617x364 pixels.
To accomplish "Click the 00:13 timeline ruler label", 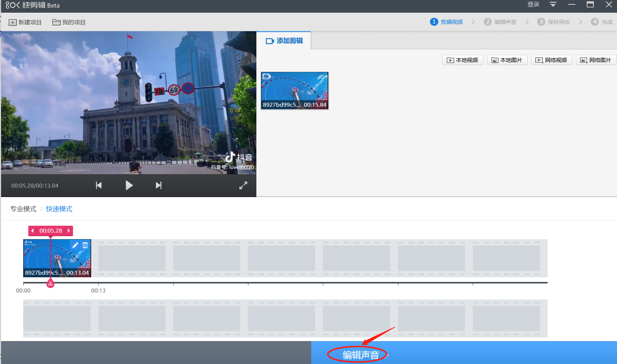I will click(98, 291).
